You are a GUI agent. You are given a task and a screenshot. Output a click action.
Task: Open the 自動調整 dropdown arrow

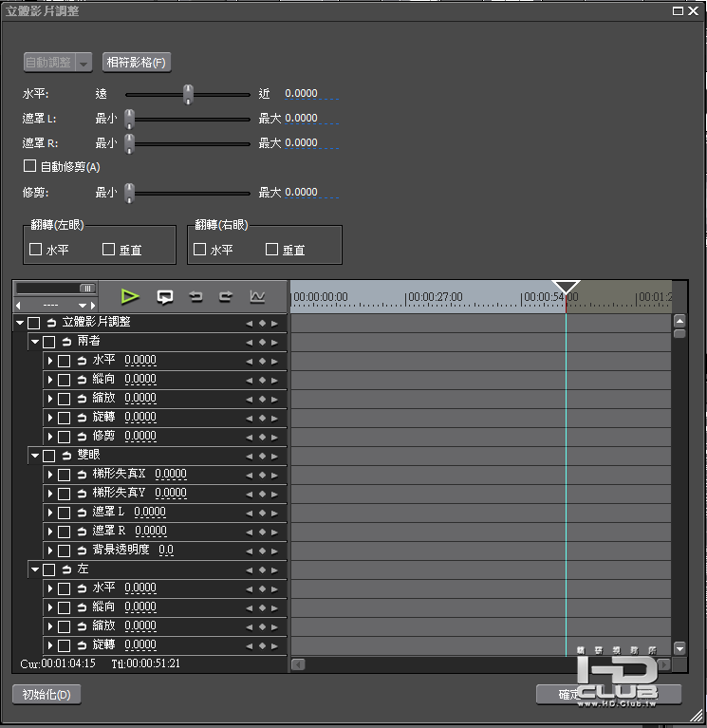click(x=84, y=63)
